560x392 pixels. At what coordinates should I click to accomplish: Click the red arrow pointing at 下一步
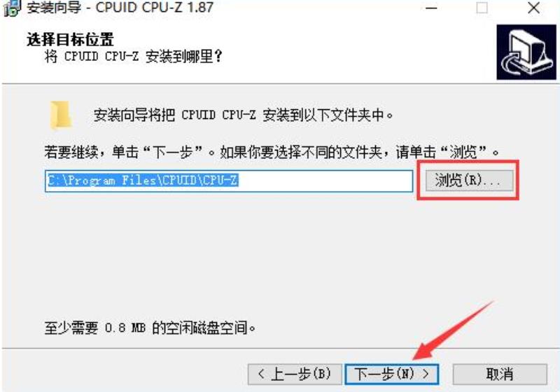pos(453,330)
